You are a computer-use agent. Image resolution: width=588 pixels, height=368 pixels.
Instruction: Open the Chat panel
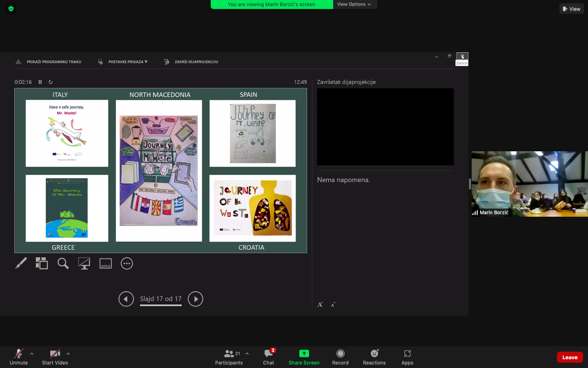(268, 357)
